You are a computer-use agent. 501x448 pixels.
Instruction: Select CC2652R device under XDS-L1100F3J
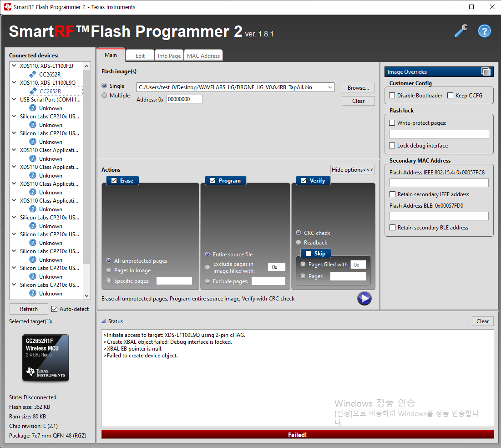[x=50, y=75]
